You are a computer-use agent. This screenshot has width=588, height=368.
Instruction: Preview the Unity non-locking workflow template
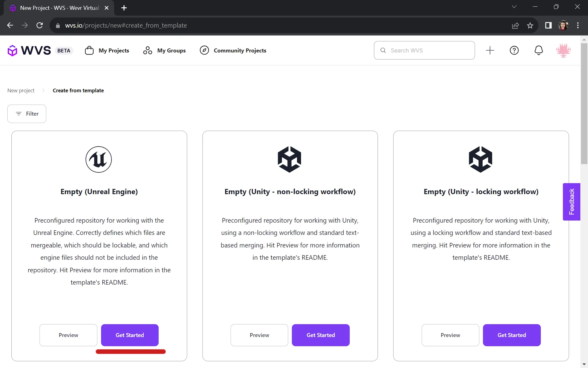(259, 335)
